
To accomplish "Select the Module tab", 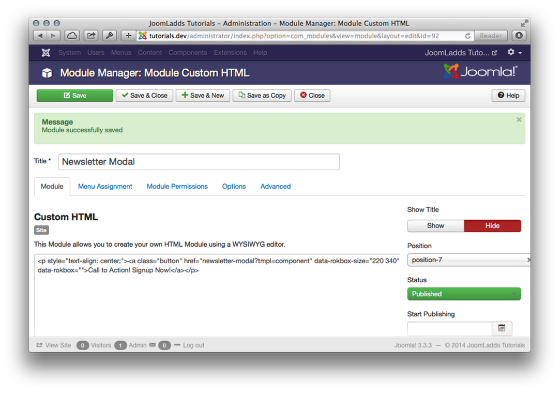I will point(52,186).
